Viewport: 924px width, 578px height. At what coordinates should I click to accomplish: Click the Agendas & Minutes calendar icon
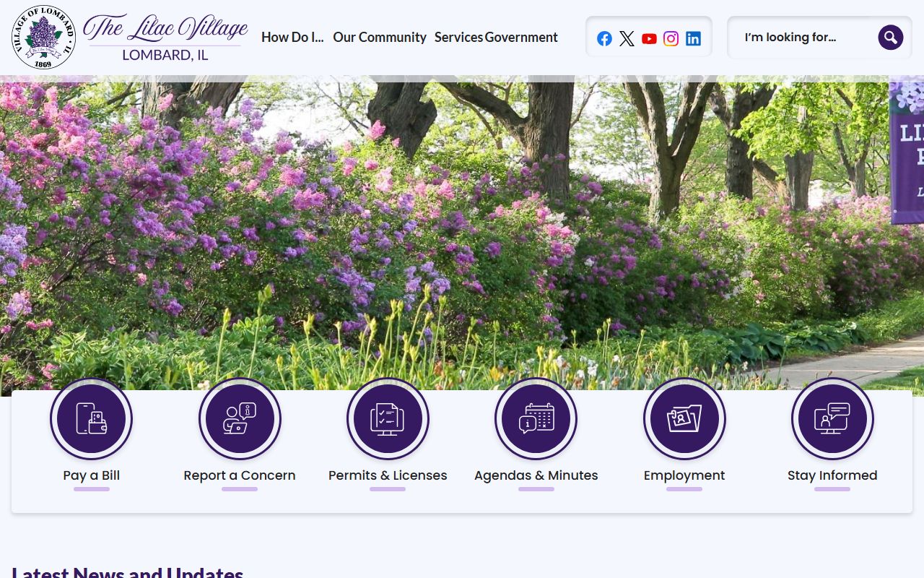click(x=536, y=418)
